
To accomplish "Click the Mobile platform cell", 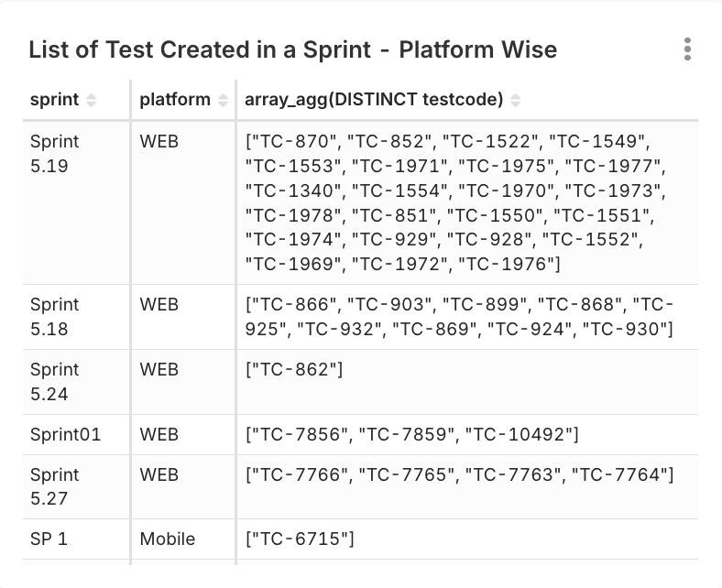I will pyautogui.click(x=168, y=539).
